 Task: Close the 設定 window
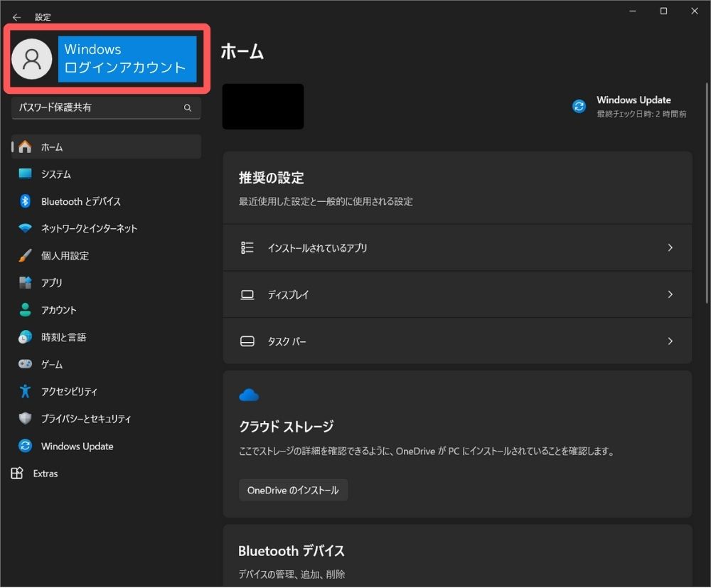click(x=694, y=11)
